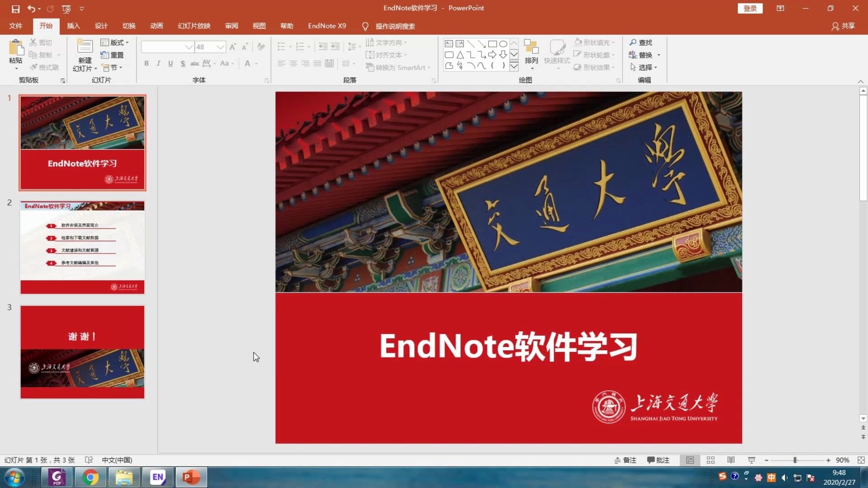Click the Sign in (登录) button
The image size is (868, 488).
pyautogui.click(x=750, y=8)
